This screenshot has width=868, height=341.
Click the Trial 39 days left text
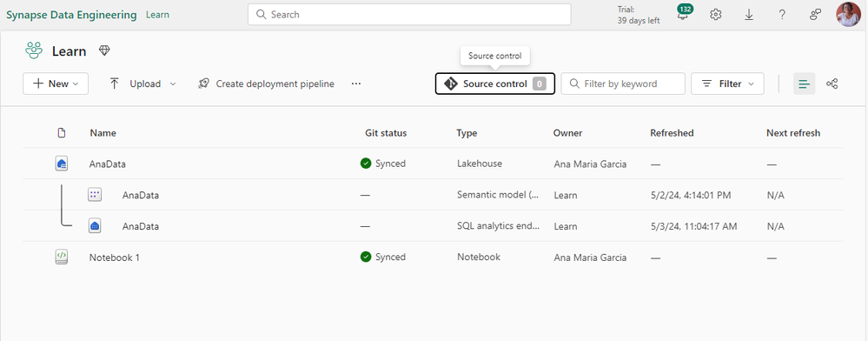tap(639, 15)
